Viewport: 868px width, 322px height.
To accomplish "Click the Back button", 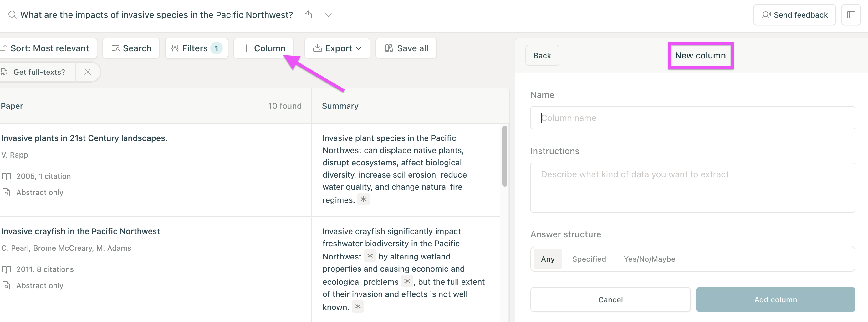I will click(542, 55).
